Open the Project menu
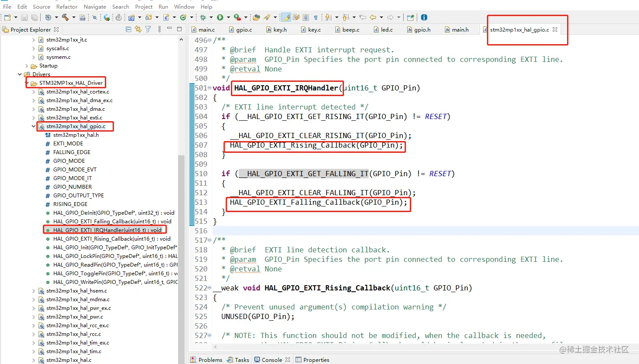 click(144, 6)
